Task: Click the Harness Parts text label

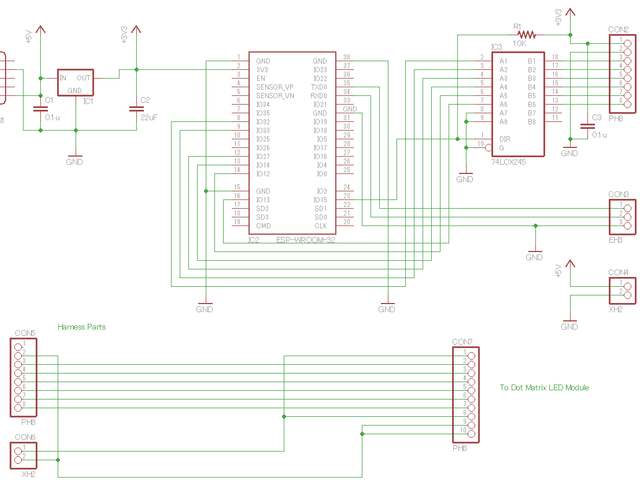Action: tap(81, 327)
